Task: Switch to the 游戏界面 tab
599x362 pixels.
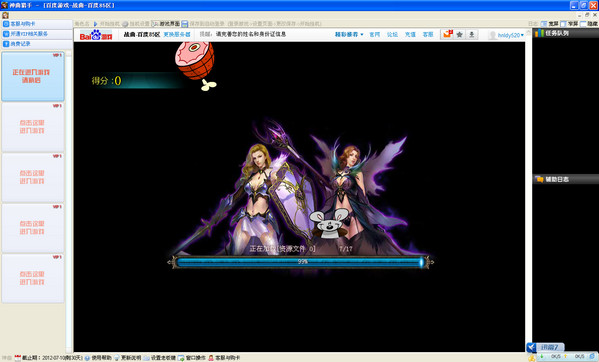Action: pos(166,24)
